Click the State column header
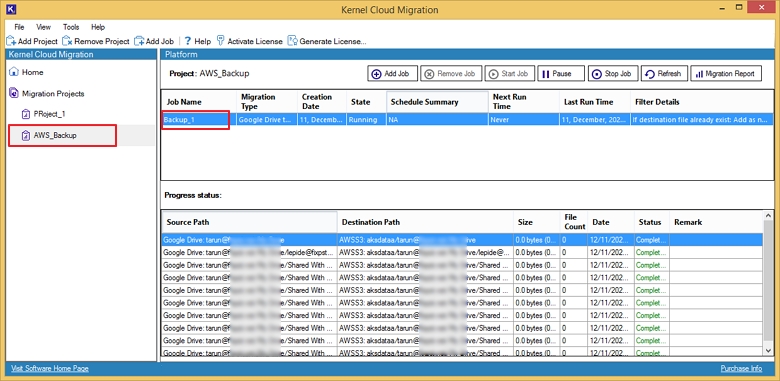Screen dimensions: 780x381 point(366,101)
